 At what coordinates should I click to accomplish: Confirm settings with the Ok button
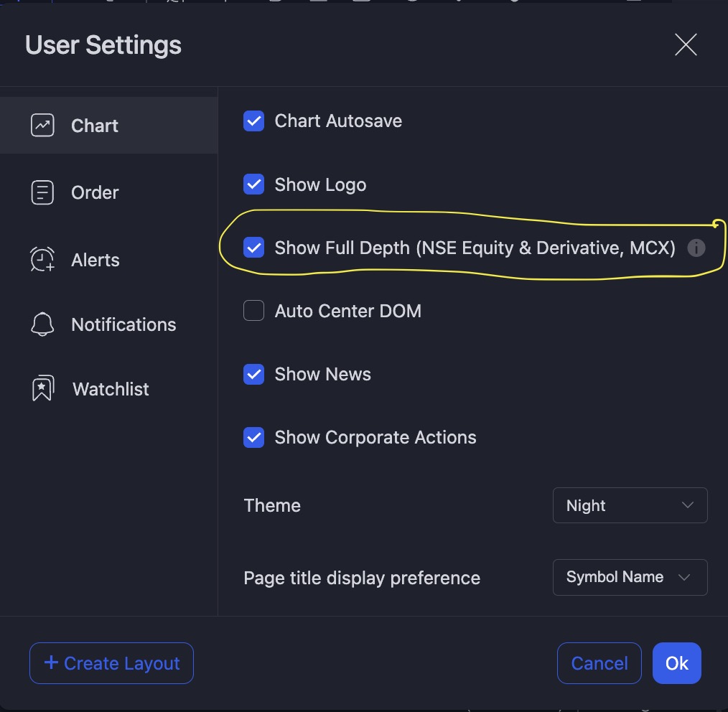(x=676, y=663)
